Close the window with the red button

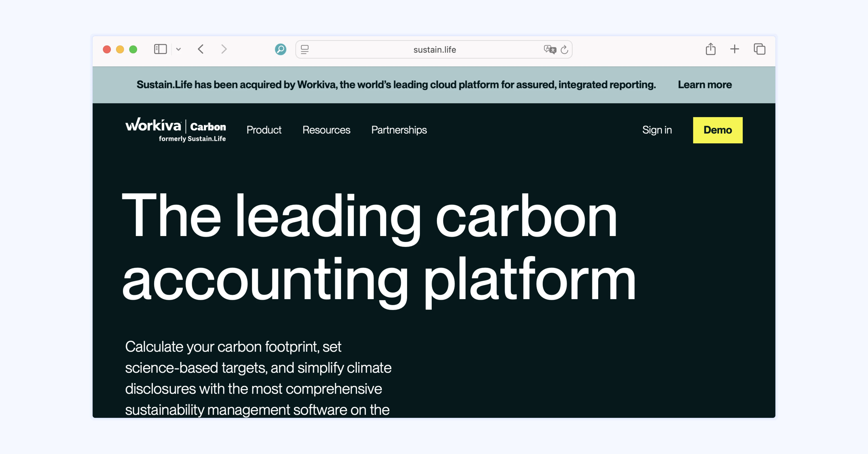[x=107, y=50]
